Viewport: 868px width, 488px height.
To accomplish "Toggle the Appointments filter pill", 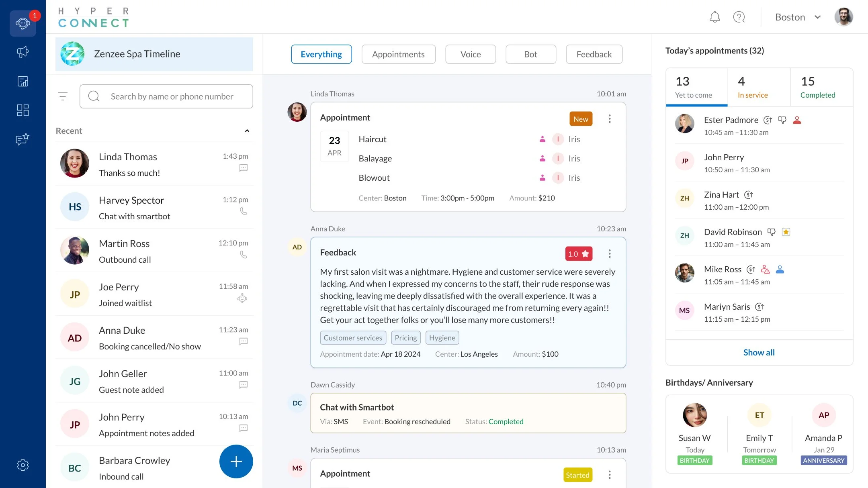I will (x=398, y=54).
